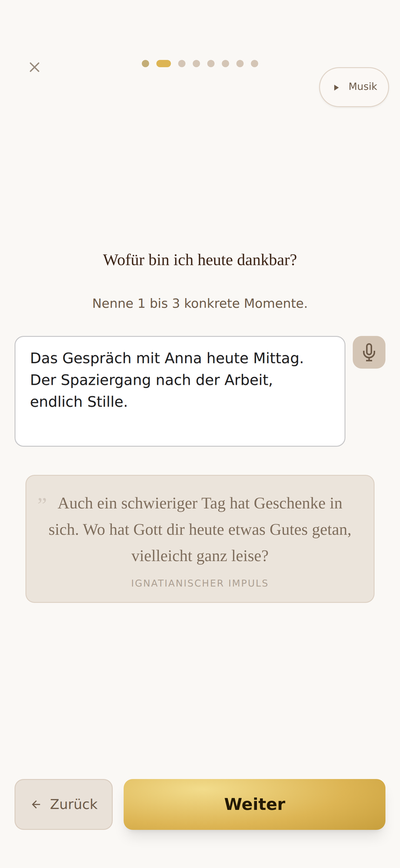Jump to the fourth progress step dot

[196, 63]
